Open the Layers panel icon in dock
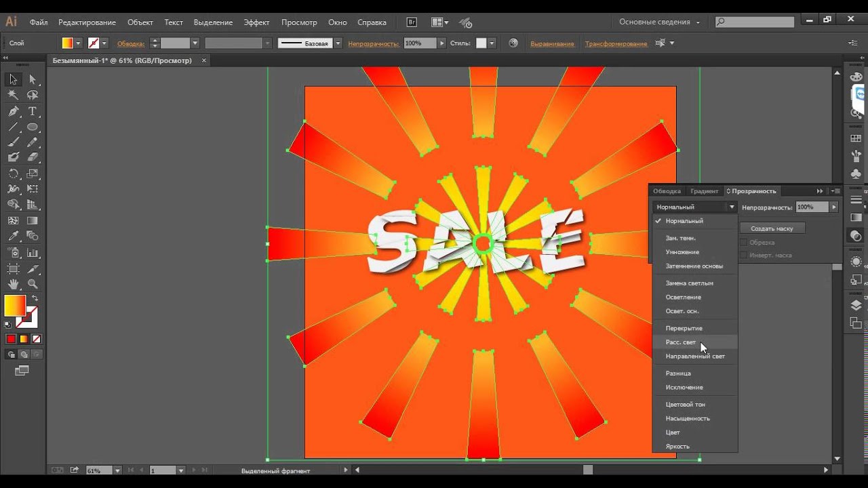This screenshot has width=868, height=488. (x=856, y=305)
